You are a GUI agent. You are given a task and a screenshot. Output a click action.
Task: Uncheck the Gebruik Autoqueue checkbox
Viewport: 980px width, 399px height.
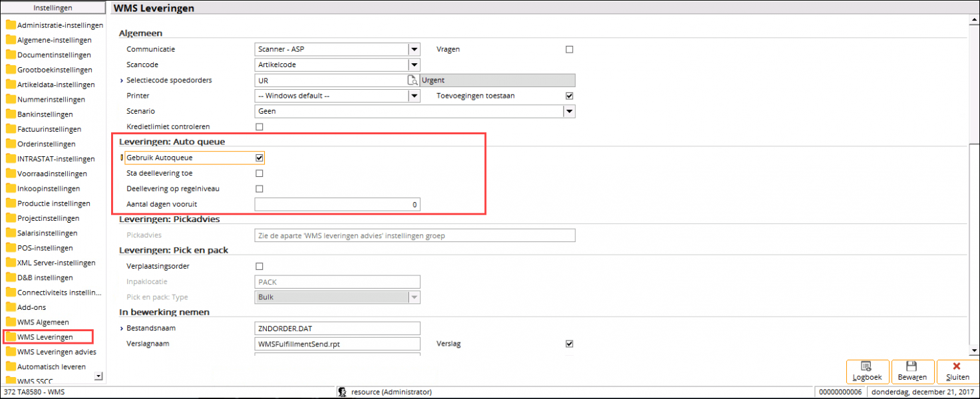pos(259,158)
